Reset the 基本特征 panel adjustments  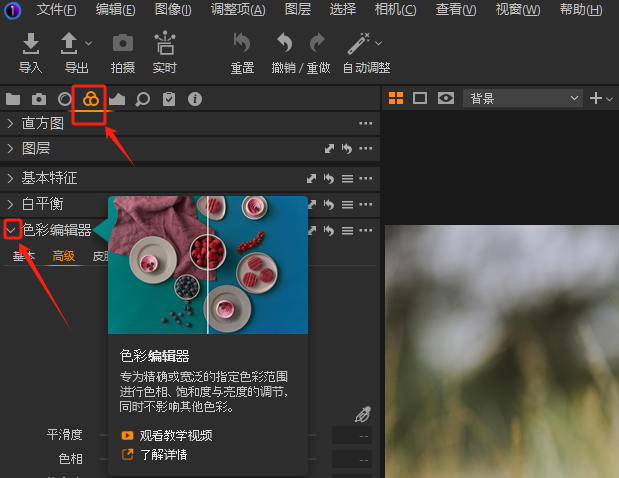coord(329,179)
